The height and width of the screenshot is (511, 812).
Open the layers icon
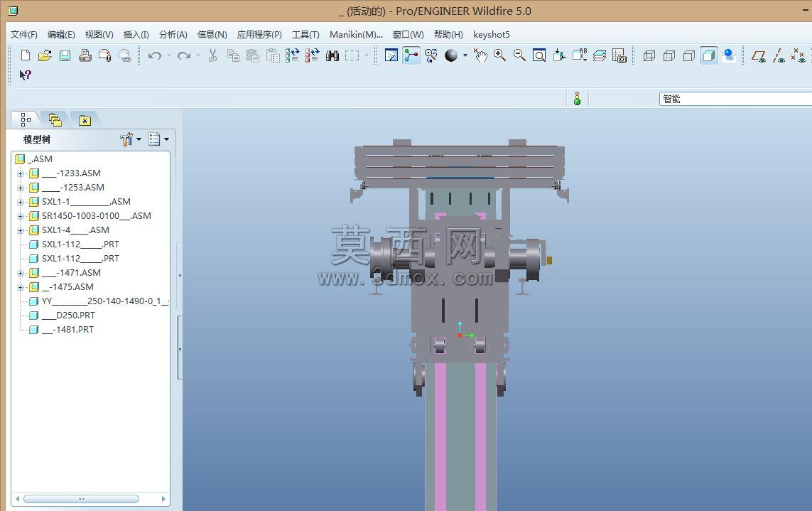click(599, 55)
